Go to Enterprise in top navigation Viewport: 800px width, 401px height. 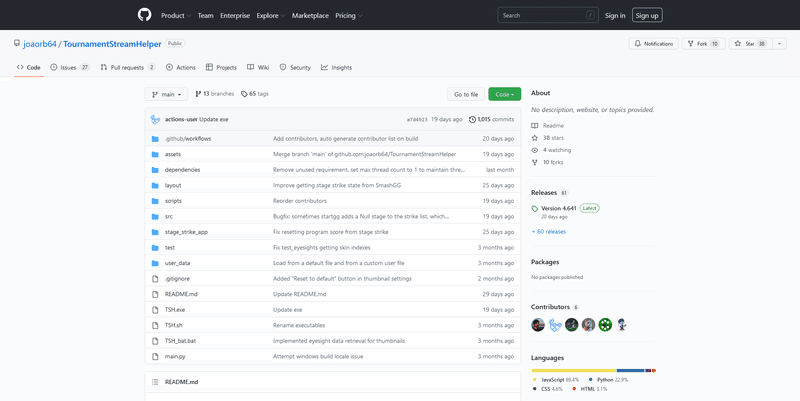tap(235, 15)
